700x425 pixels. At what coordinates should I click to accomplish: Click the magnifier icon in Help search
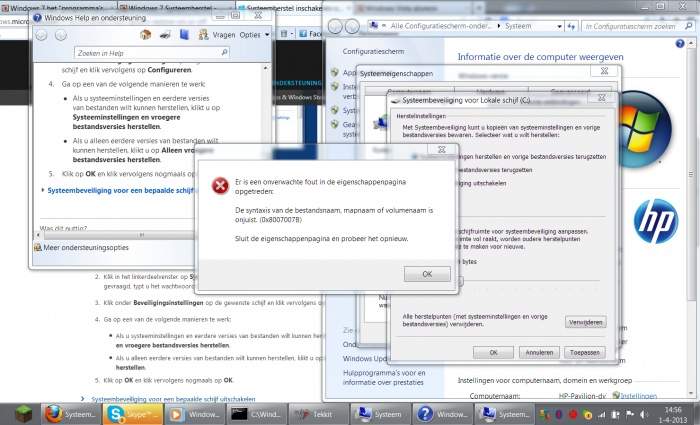[225, 53]
